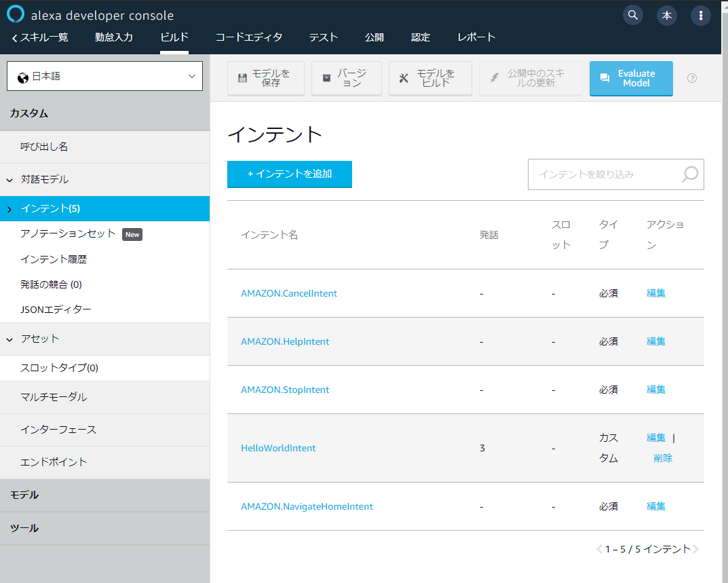
Task: Open the AMAZON.HelpIntent link
Action: [285, 342]
